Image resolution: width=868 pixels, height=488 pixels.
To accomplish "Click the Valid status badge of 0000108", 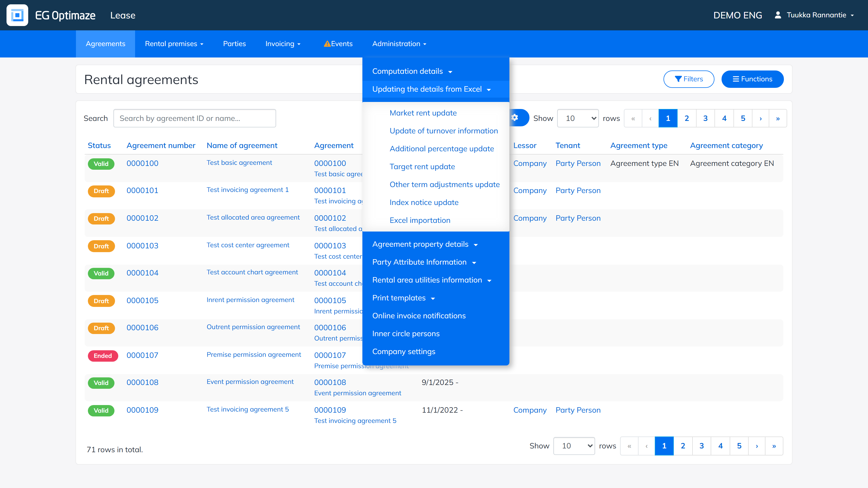I will [x=101, y=383].
